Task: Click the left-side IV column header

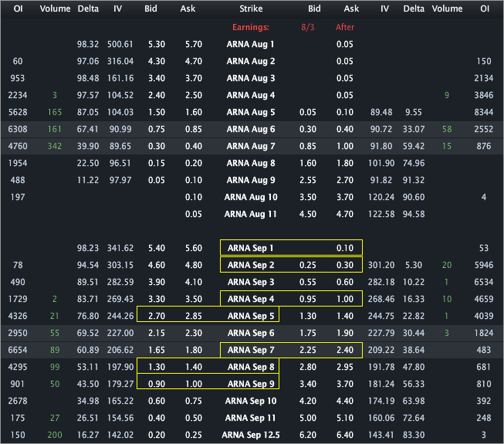Action: click(x=117, y=8)
